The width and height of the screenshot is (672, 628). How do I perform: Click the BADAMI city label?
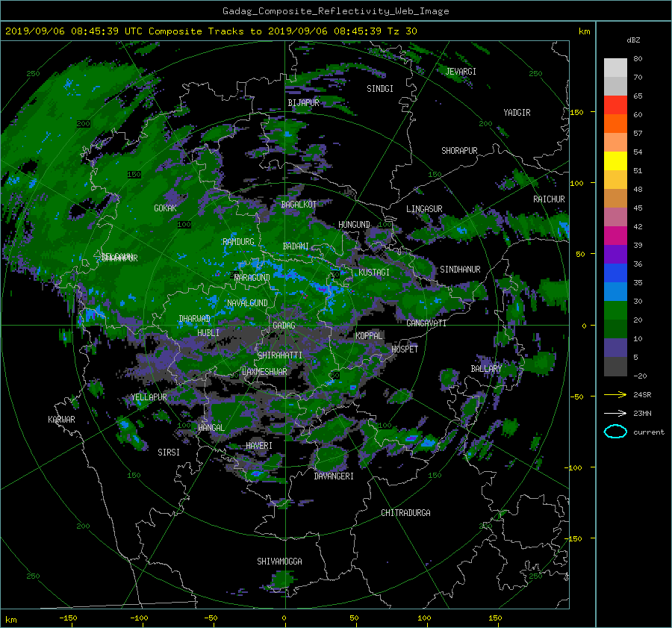[296, 246]
